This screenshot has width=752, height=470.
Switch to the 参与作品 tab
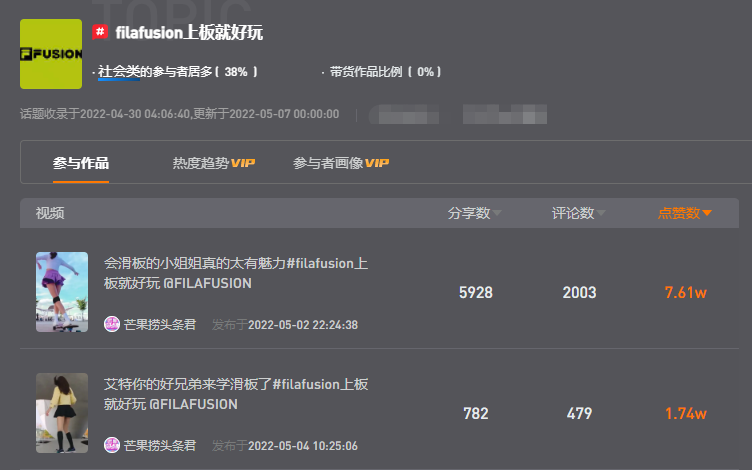pyautogui.click(x=81, y=163)
